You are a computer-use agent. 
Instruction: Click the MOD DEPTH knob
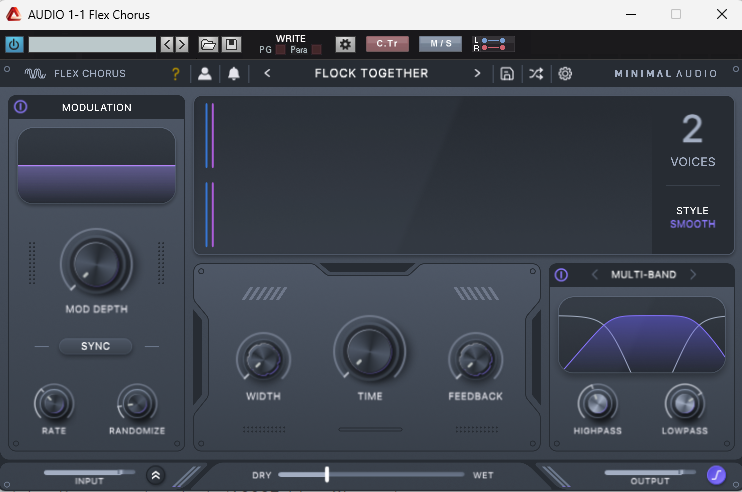coord(96,264)
